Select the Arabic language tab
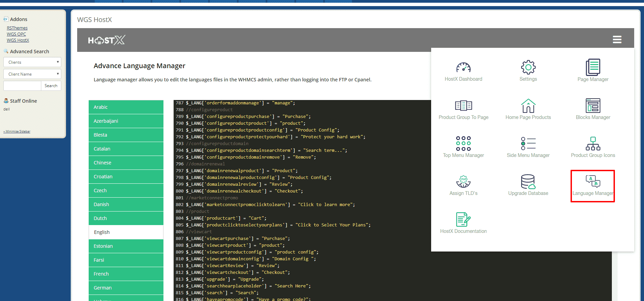The height and width of the screenshot is (301, 644). 126,107
